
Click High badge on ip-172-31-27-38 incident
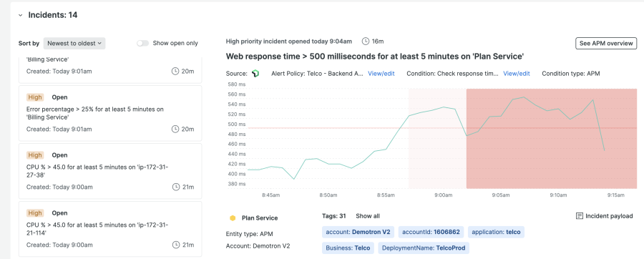click(35, 155)
